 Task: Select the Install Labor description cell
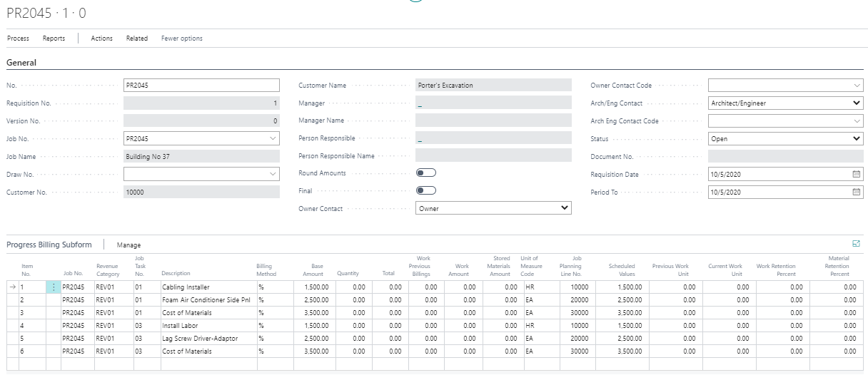[x=208, y=326]
